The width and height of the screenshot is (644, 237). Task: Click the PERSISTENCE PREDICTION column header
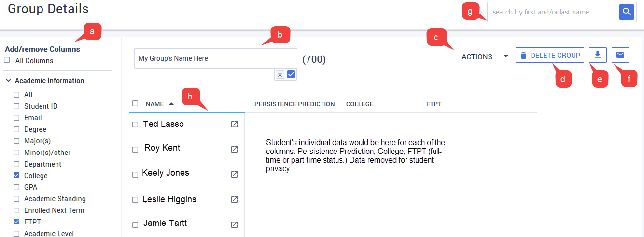294,104
